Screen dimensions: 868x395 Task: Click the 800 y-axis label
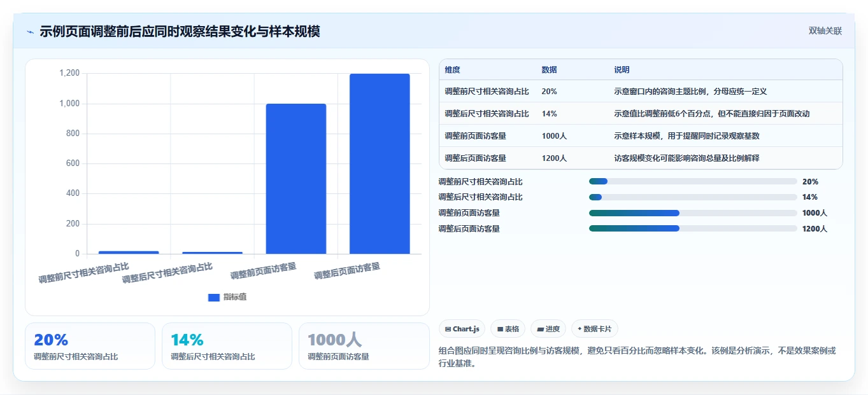click(73, 134)
